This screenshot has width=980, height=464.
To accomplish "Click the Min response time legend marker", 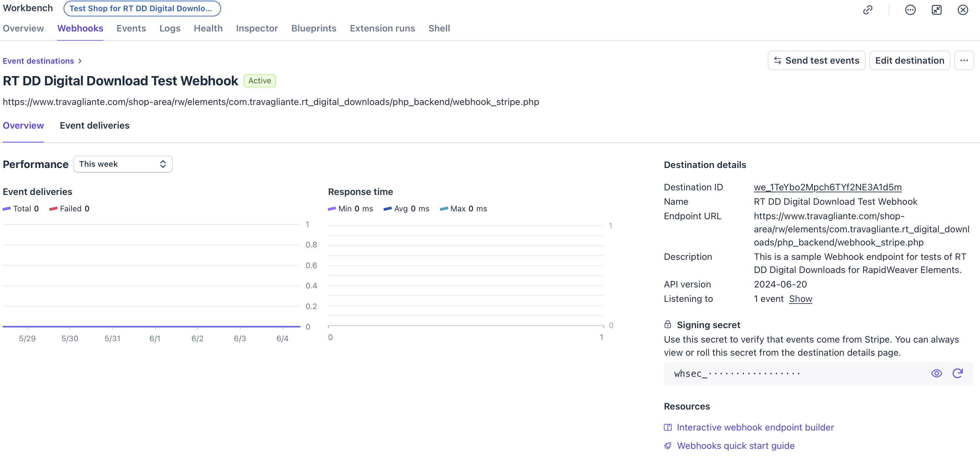I will [332, 209].
